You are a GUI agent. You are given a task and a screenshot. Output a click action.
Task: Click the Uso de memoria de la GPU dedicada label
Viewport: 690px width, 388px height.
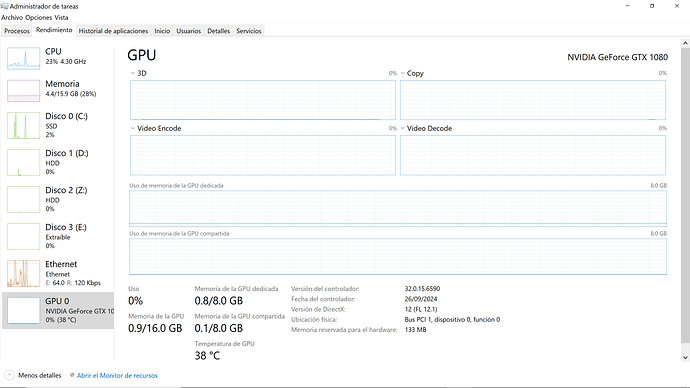click(x=176, y=186)
